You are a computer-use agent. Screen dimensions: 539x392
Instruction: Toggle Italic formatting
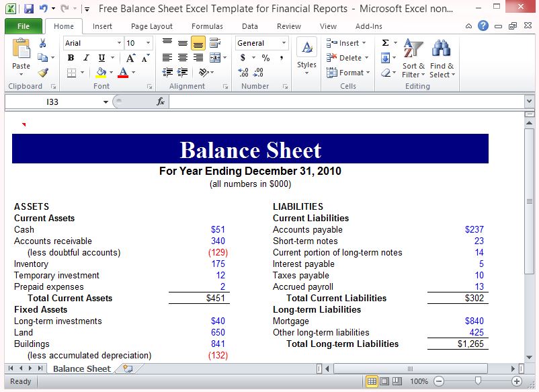click(x=86, y=58)
